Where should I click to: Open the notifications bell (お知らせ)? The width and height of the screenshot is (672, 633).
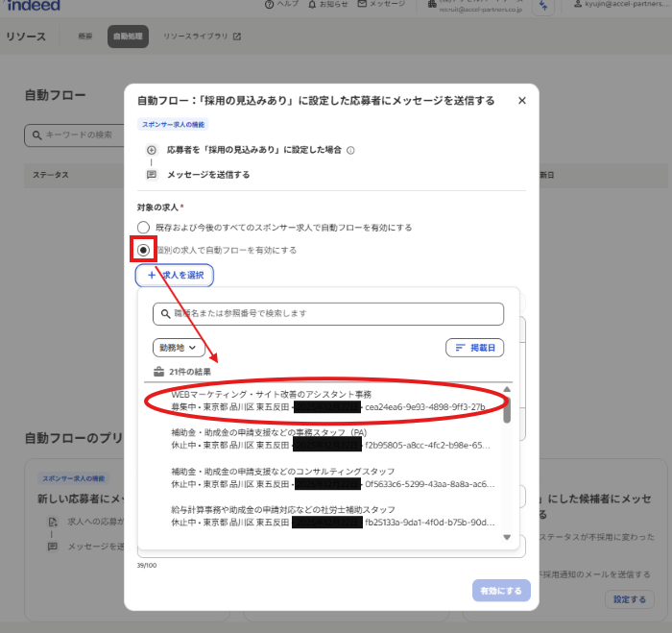(312, 4)
